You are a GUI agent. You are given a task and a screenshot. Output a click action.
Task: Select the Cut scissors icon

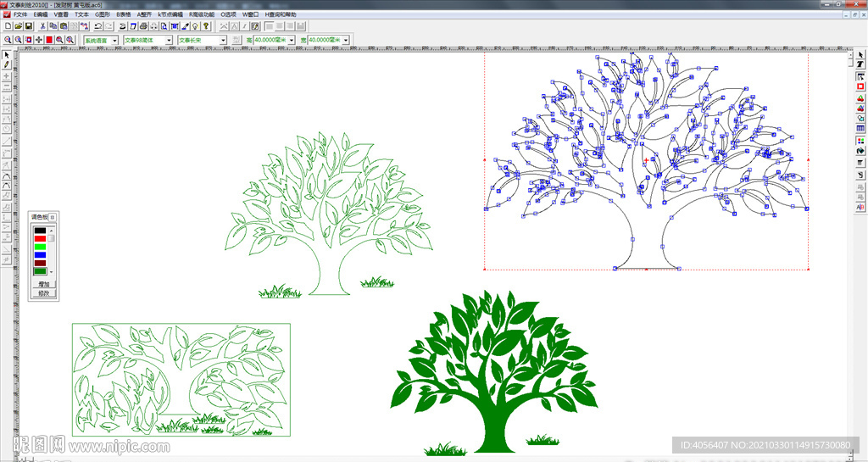(42, 26)
